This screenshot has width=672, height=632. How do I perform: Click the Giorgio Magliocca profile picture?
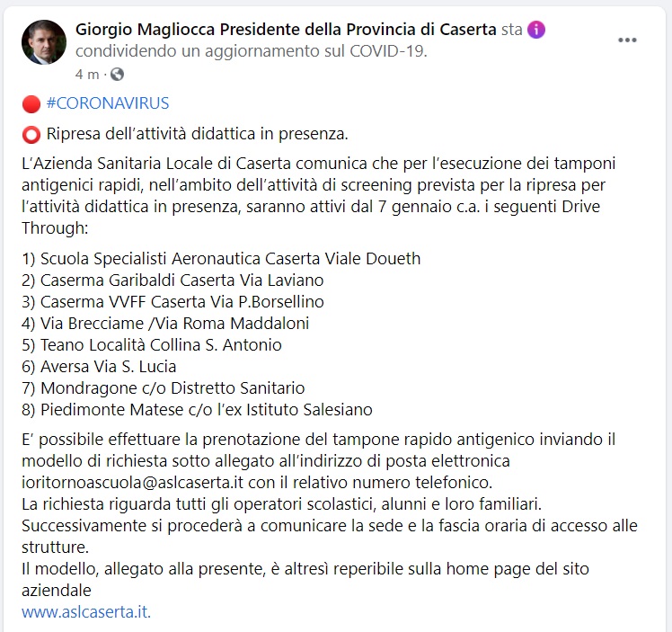coord(44,42)
